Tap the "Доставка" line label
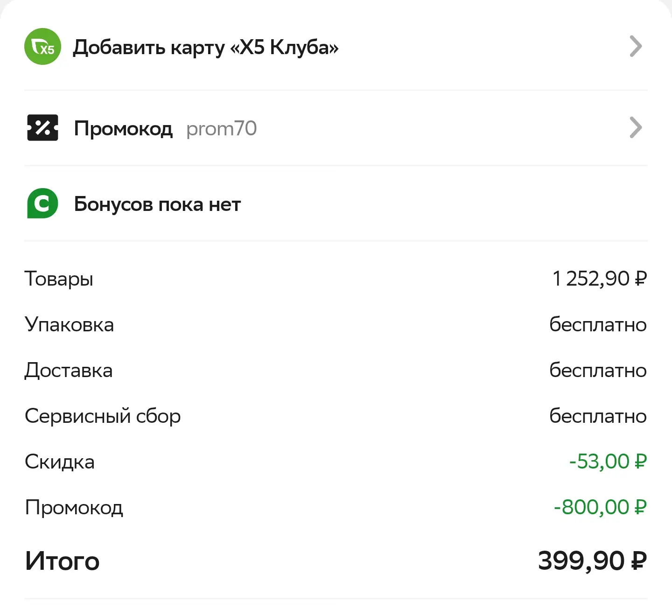The width and height of the screenshot is (672, 616). pos(69,371)
